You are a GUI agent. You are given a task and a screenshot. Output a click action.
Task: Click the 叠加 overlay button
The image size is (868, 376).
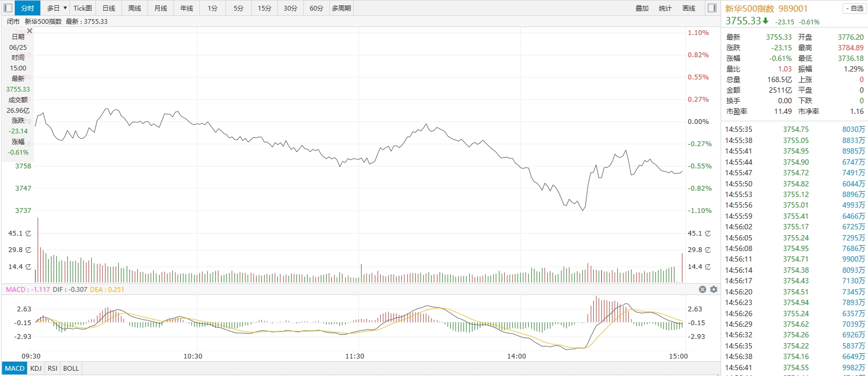pos(642,8)
